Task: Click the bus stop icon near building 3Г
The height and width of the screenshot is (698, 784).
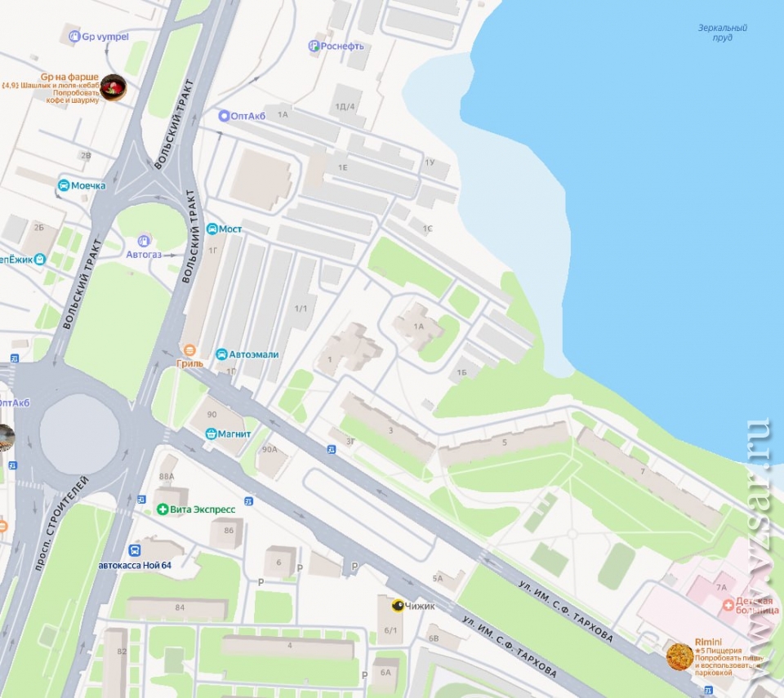Action: [331, 450]
